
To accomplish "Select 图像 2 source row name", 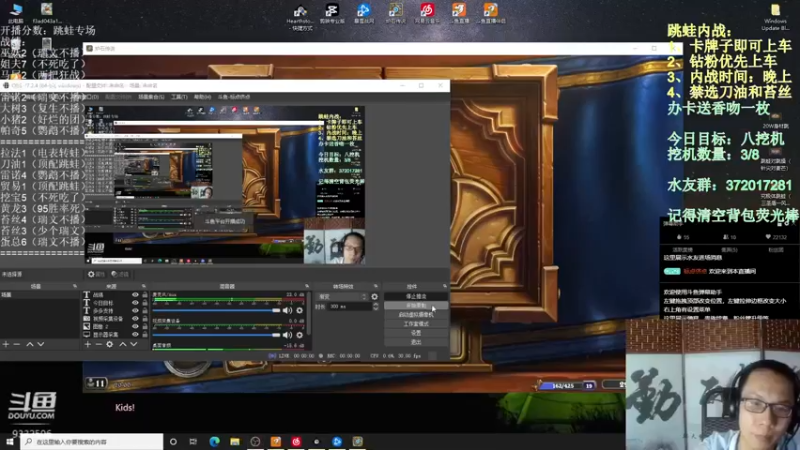I will [100, 327].
